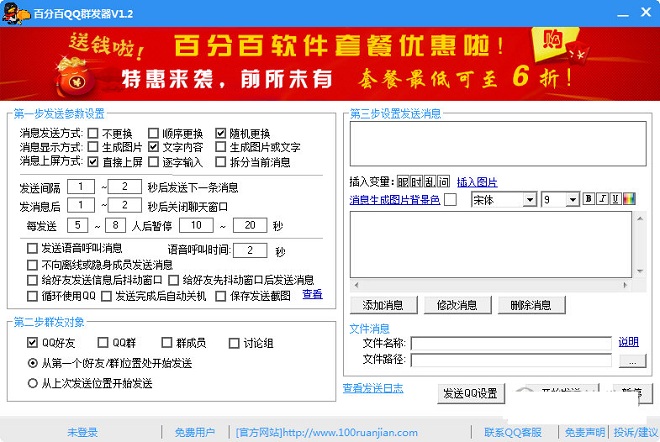This screenshot has height=442, width=660.
Task: Click the 查看 screenshots link
Action: click(x=312, y=294)
